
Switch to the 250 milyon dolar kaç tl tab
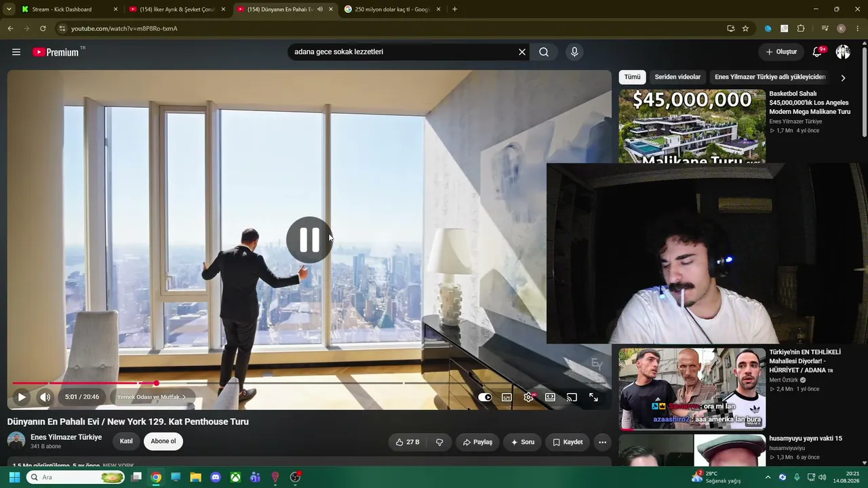392,9
